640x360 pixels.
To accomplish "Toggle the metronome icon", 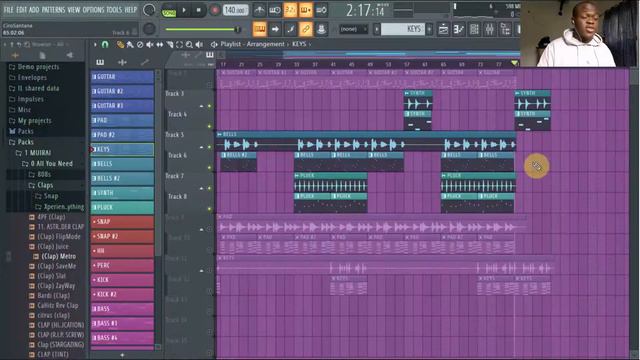I will (259, 10).
